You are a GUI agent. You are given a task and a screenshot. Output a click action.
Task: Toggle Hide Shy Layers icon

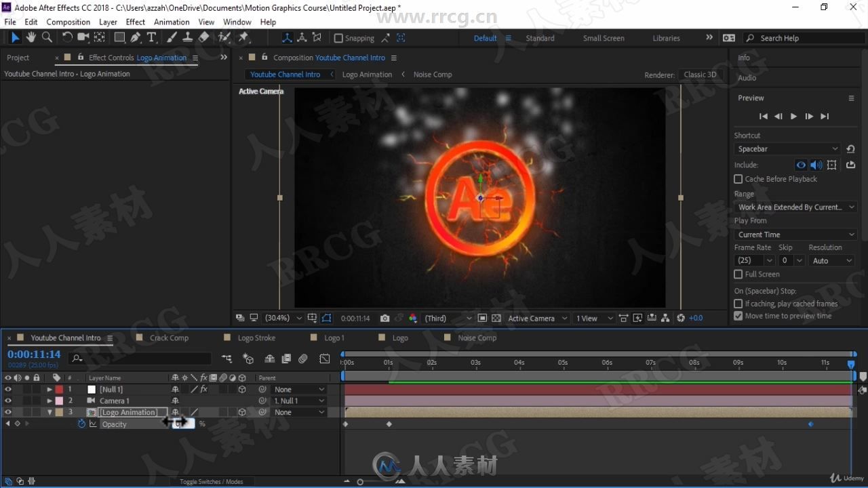click(x=269, y=359)
